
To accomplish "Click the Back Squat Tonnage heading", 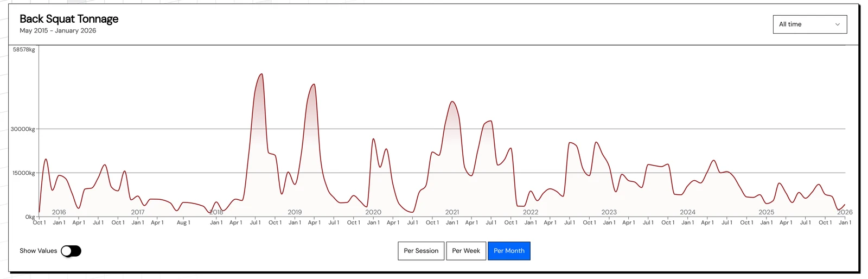I will [x=69, y=18].
